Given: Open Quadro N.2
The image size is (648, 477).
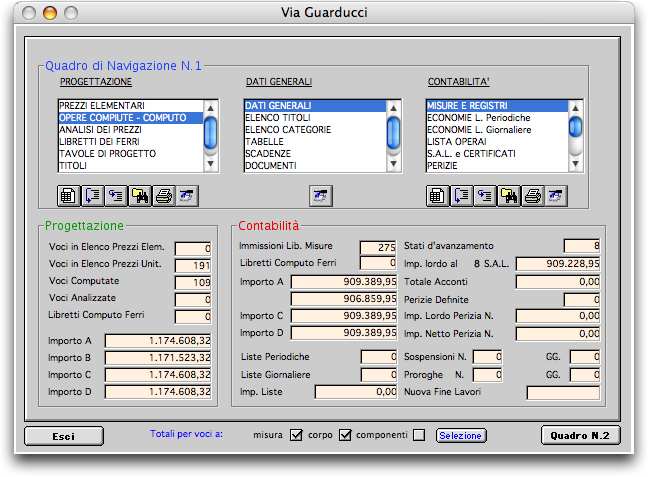Looking at the screenshot, I should pos(580,436).
